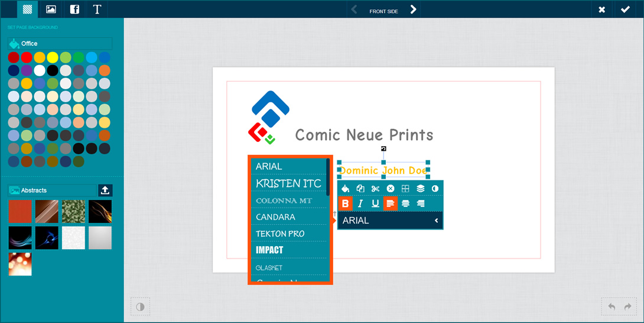Toggle underline formatting
The width and height of the screenshot is (644, 323).
[x=375, y=204]
